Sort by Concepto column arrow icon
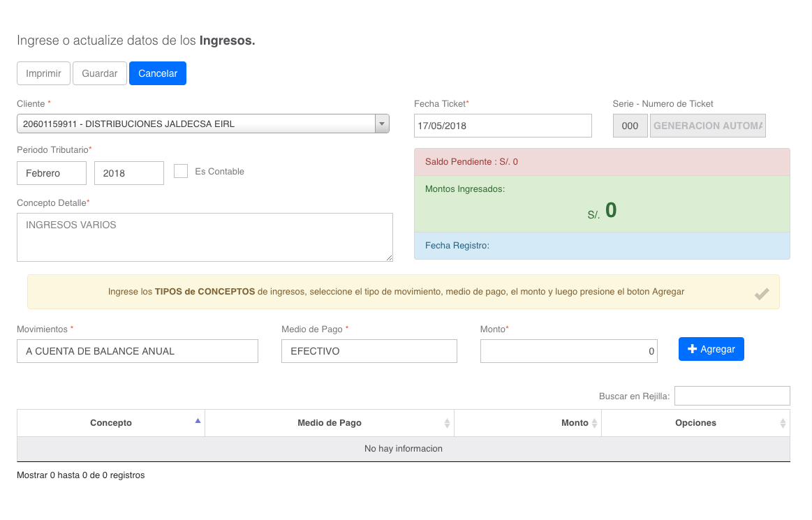812x520 pixels. (x=198, y=421)
